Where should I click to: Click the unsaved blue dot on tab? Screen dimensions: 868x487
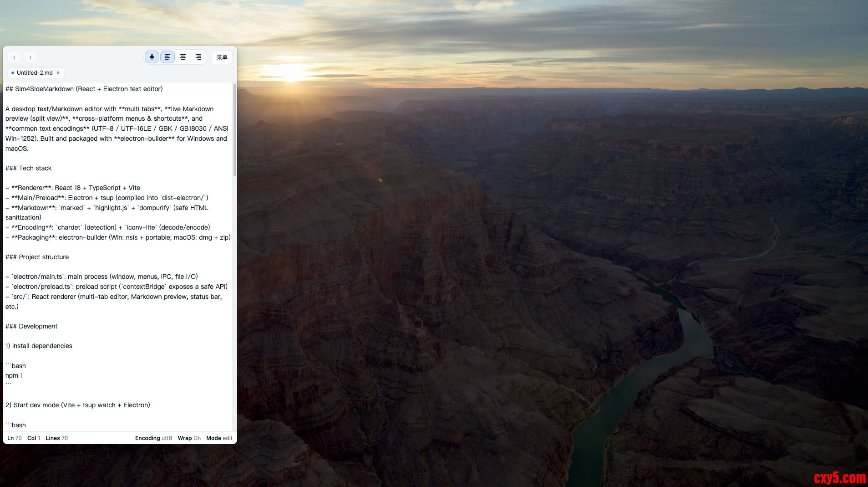click(13, 73)
